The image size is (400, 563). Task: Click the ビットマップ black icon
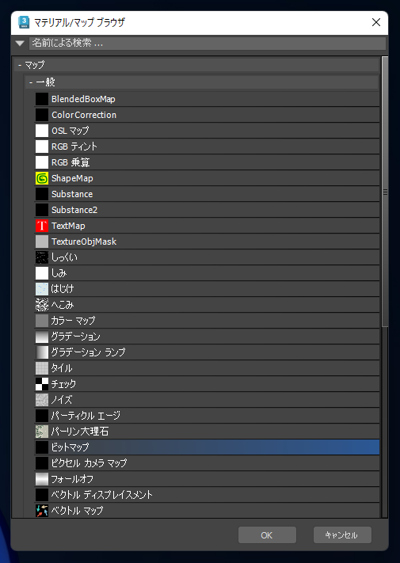pos(42,447)
